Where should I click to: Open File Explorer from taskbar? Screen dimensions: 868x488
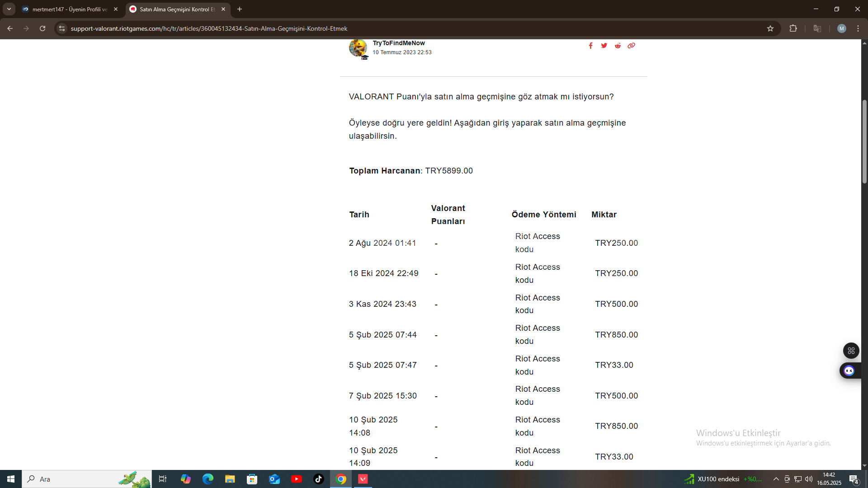(230, 479)
